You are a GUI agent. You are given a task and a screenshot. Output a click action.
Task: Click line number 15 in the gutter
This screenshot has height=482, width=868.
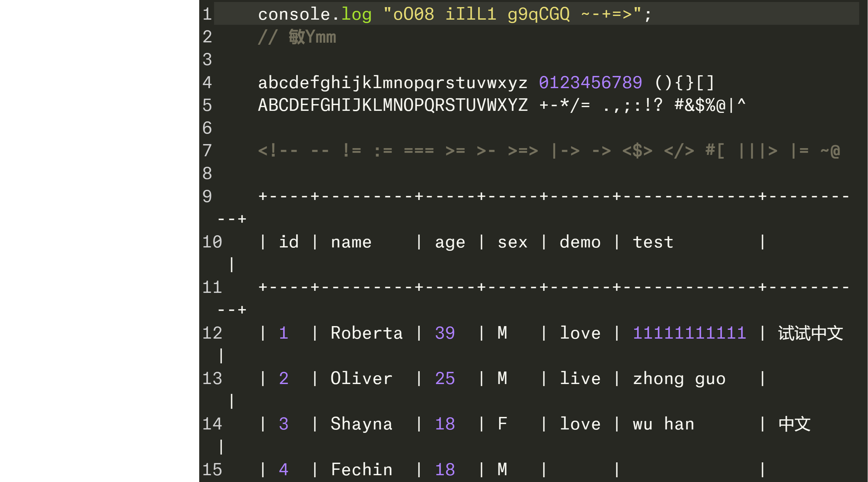(212, 469)
